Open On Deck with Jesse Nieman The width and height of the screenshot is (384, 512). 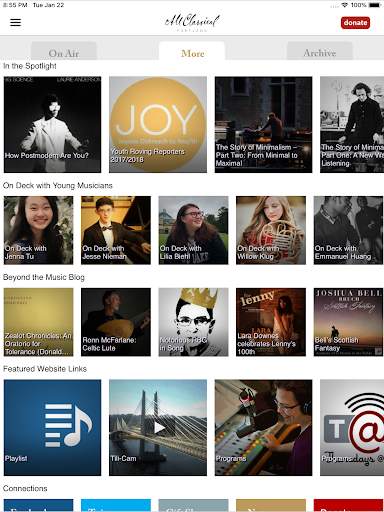pos(116,230)
